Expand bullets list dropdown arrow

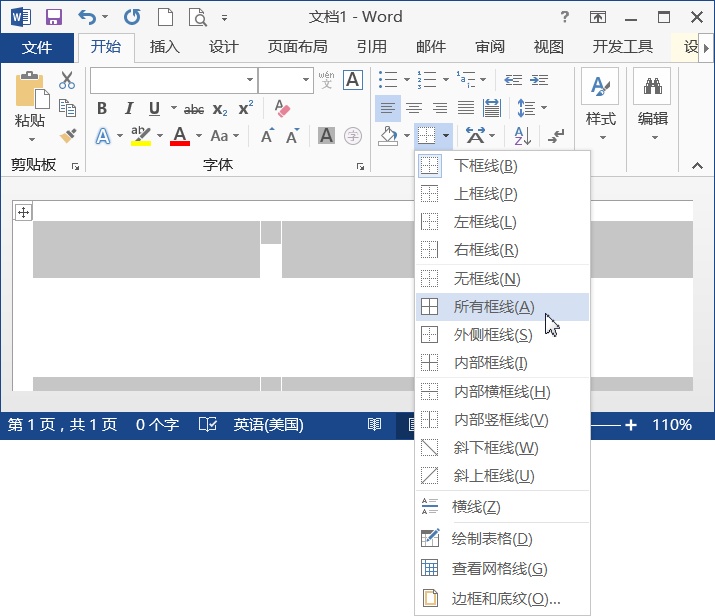coord(407,80)
